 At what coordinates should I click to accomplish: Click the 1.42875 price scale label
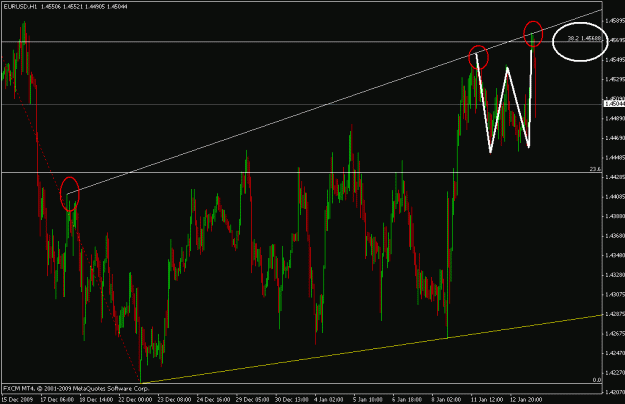[615, 314]
